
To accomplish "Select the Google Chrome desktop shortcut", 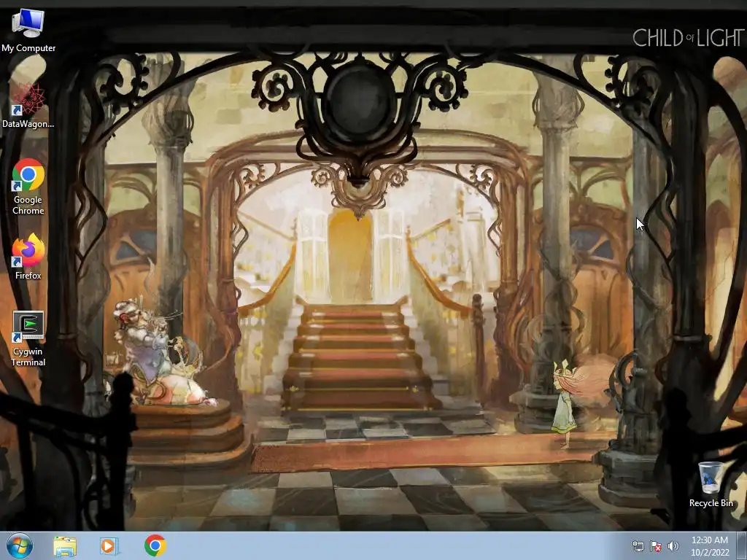I will [28, 187].
